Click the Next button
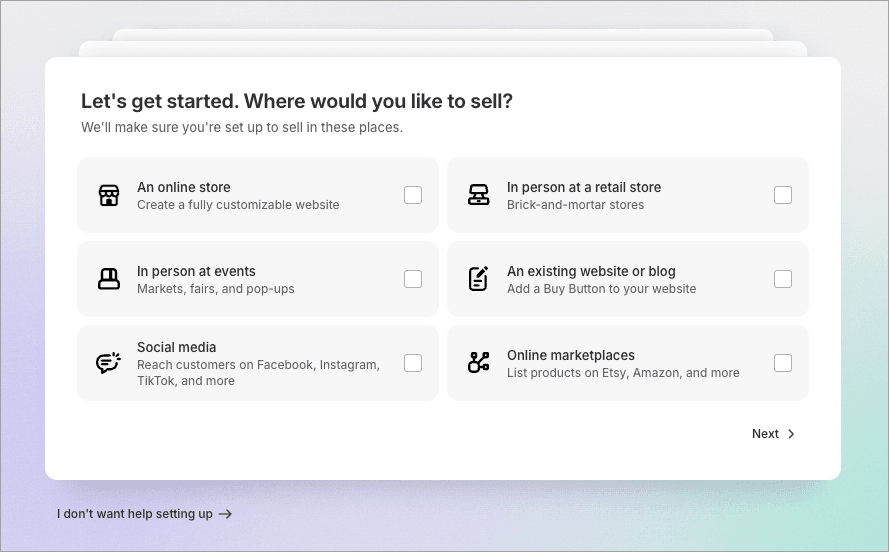This screenshot has width=889, height=552. (x=773, y=434)
